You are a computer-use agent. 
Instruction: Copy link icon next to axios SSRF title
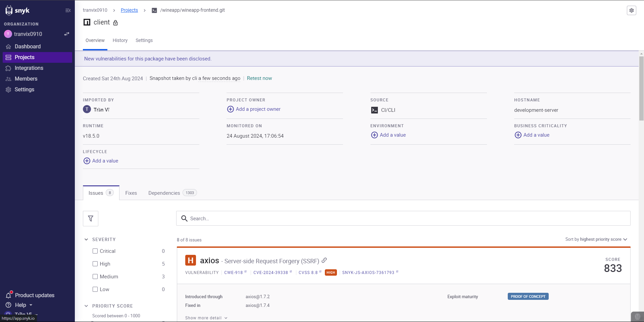(324, 260)
